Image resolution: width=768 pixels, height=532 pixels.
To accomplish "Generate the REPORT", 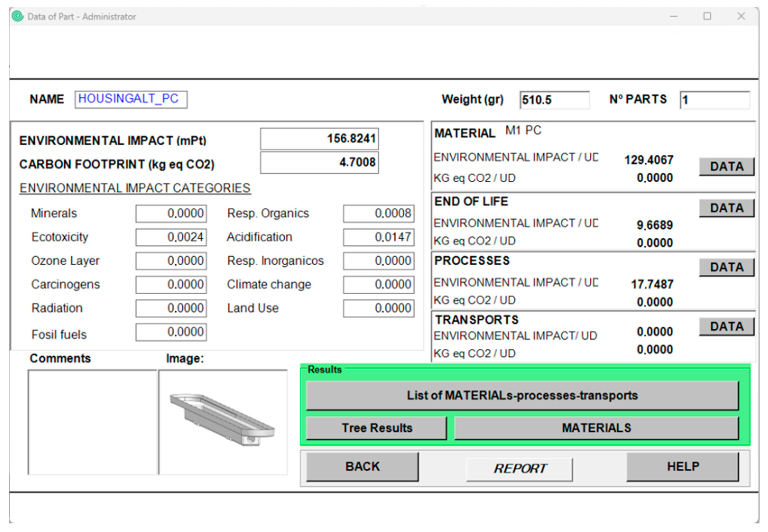I will (519, 469).
